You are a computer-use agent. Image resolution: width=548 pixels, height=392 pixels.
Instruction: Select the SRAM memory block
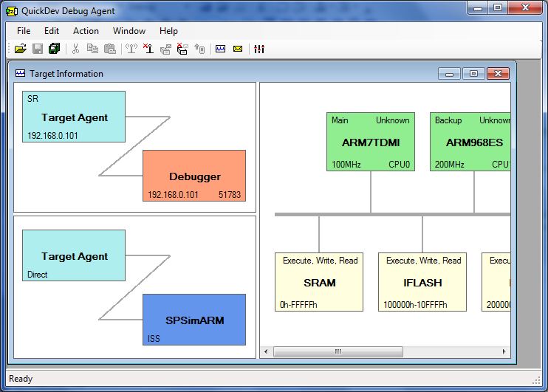[319, 282]
